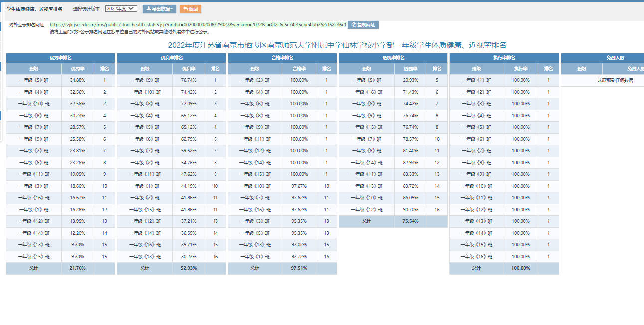Screen dimensions: 644x325
Task: Select the 81.40% myopia rate cell
Action: pos(411,151)
